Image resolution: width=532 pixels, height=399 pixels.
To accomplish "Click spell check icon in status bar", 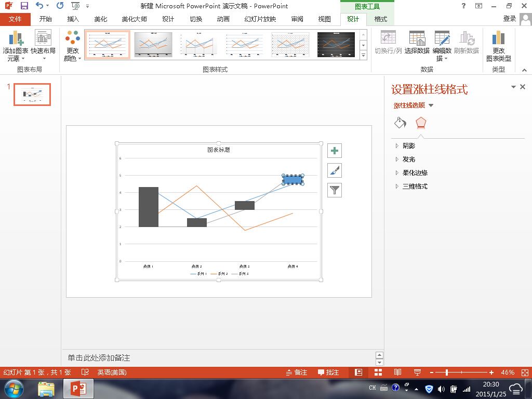I will point(85,373).
